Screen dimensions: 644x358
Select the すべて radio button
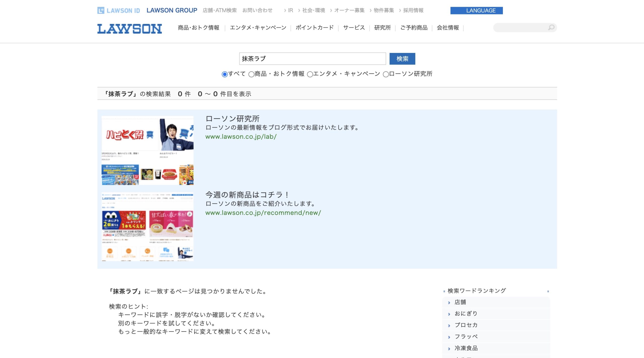225,74
